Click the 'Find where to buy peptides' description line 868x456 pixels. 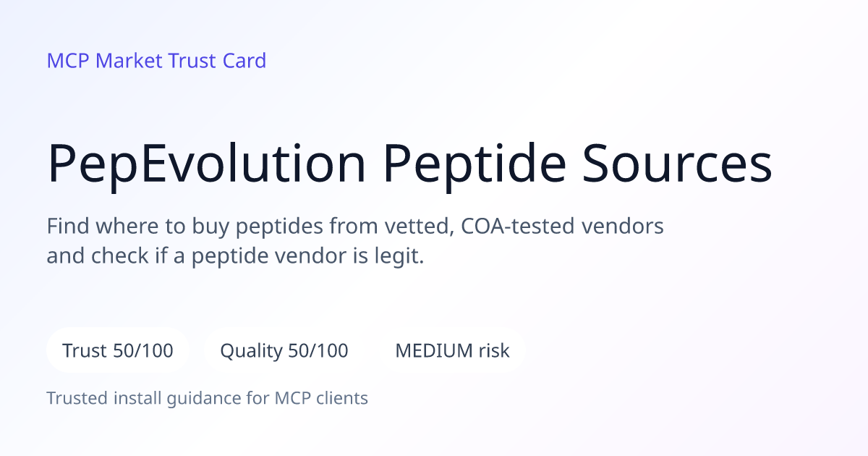[355, 227]
